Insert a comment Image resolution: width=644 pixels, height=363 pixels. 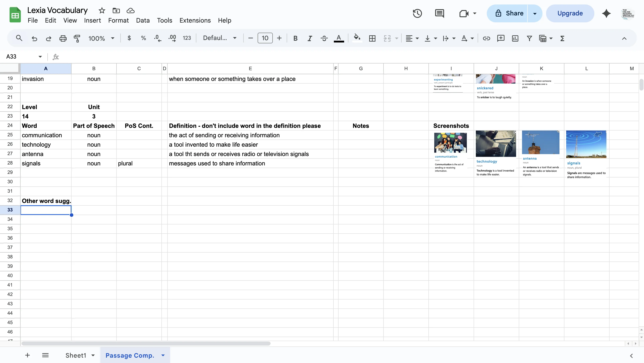pyautogui.click(x=501, y=38)
